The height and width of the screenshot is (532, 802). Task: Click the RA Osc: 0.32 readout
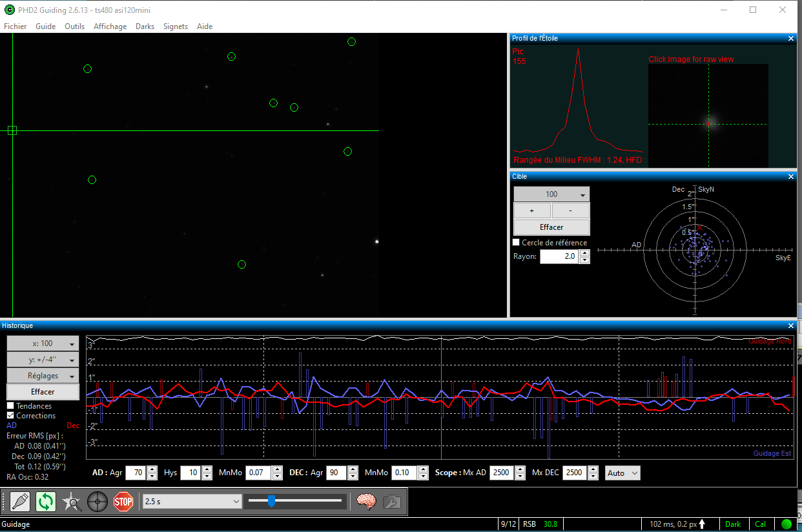click(28, 477)
